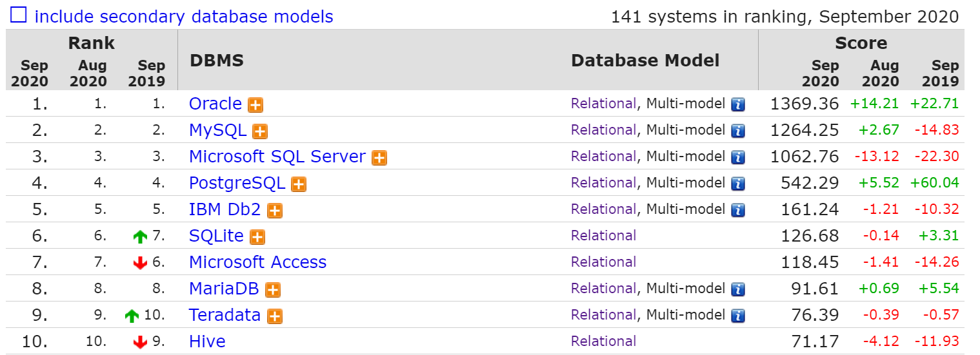Open the Hive link

(207, 341)
